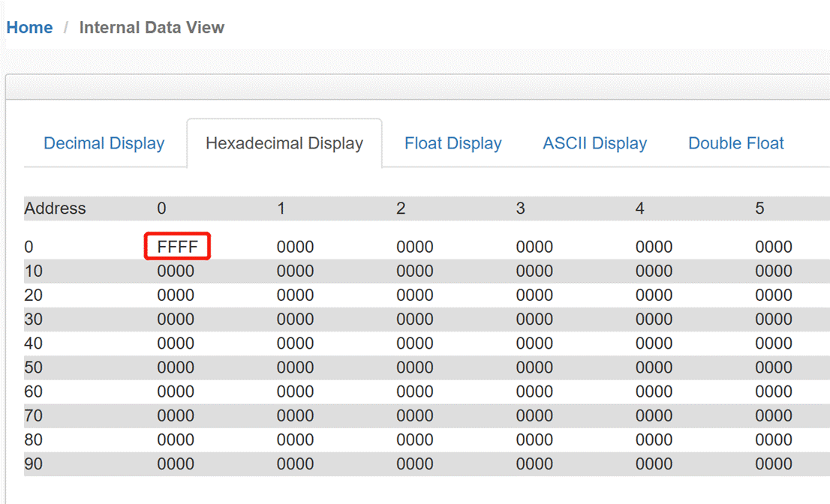Select column header 3
Image resolution: width=830 pixels, height=504 pixels.
(x=520, y=208)
